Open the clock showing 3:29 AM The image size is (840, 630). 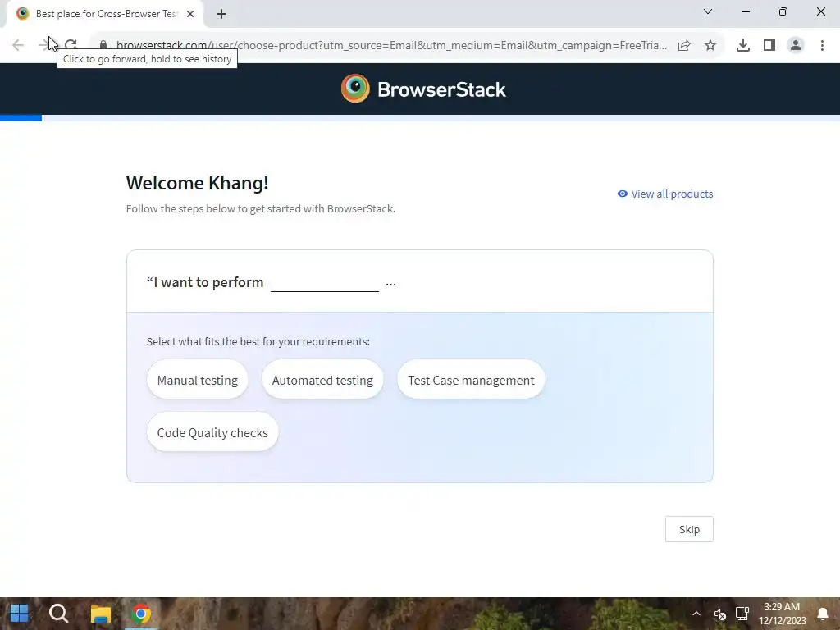pos(782,614)
